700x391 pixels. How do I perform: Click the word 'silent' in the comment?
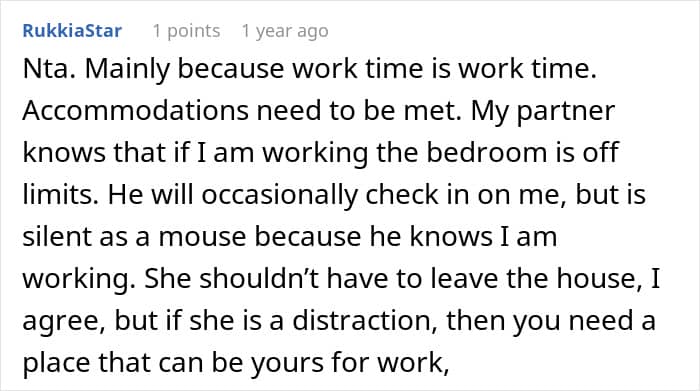(57, 236)
